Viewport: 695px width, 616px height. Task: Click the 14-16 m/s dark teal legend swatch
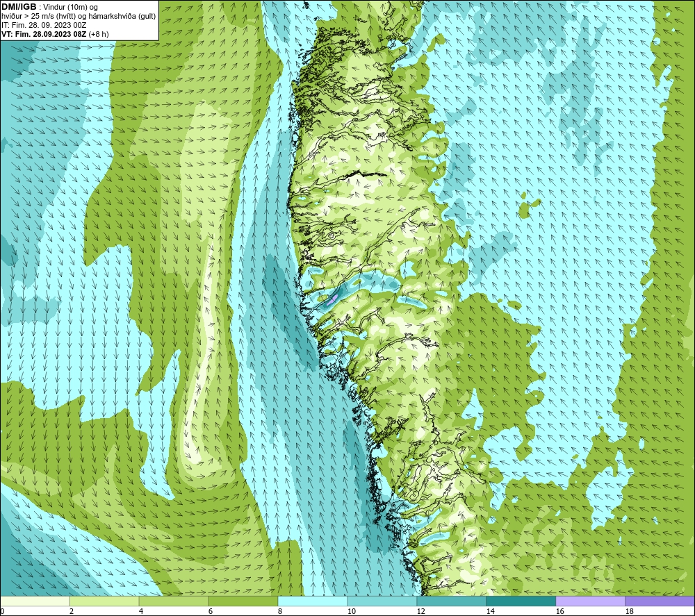[521, 601]
